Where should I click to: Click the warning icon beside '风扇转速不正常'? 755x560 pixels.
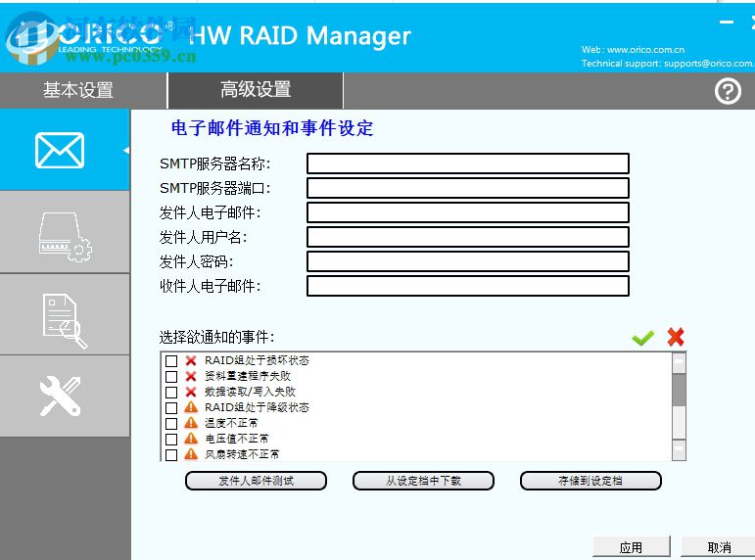pyautogui.click(x=191, y=454)
